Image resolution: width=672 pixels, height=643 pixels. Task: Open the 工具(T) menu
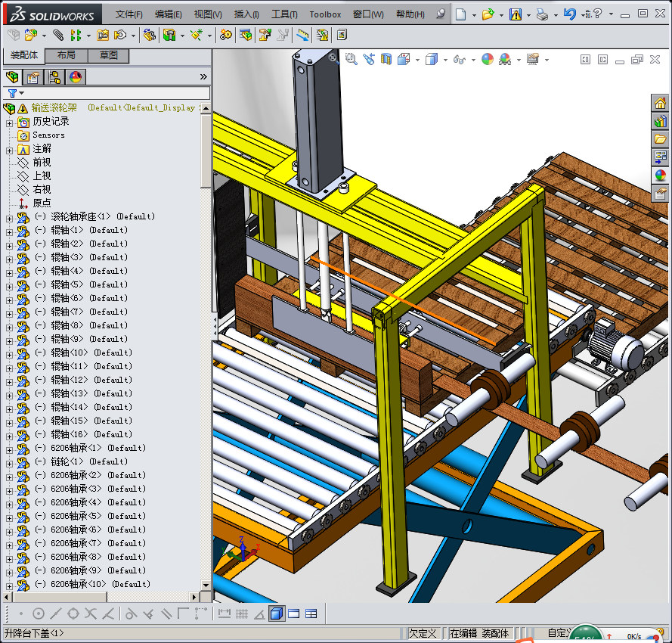284,14
